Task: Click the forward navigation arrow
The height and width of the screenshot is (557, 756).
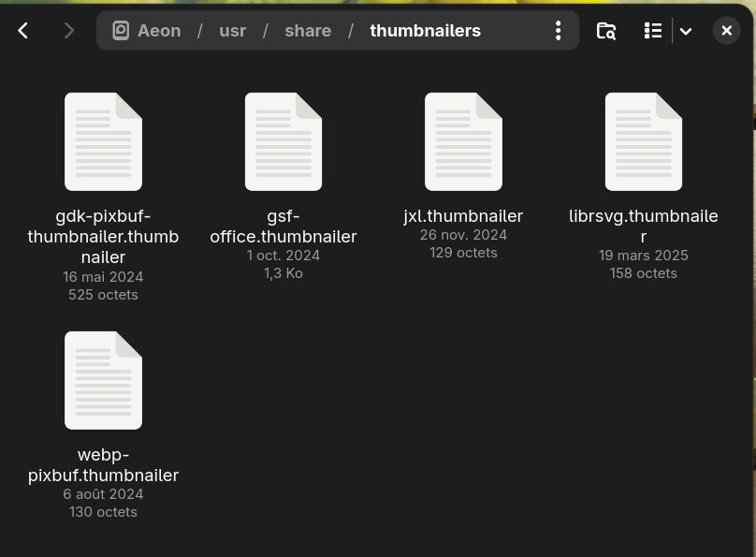Action: click(68, 31)
